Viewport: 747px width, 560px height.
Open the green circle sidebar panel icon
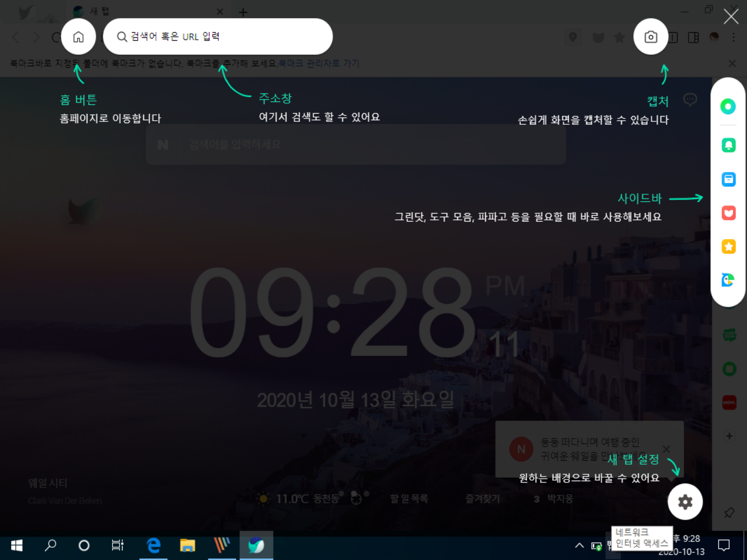[728, 106]
